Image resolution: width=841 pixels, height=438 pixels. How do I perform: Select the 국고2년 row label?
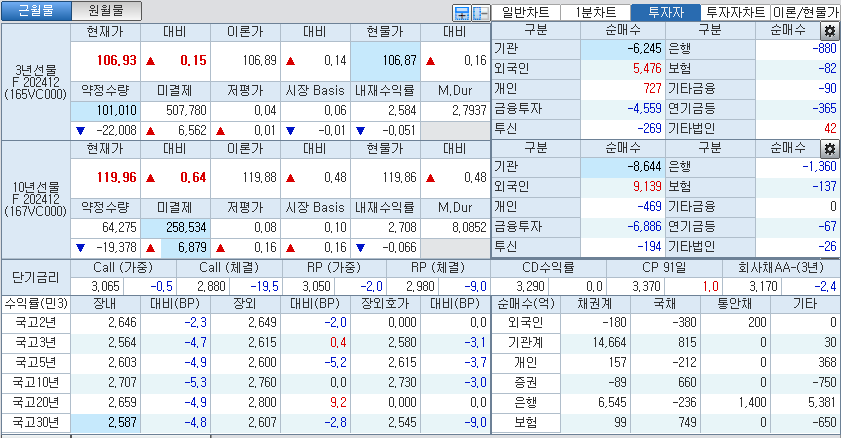(35, 323)
